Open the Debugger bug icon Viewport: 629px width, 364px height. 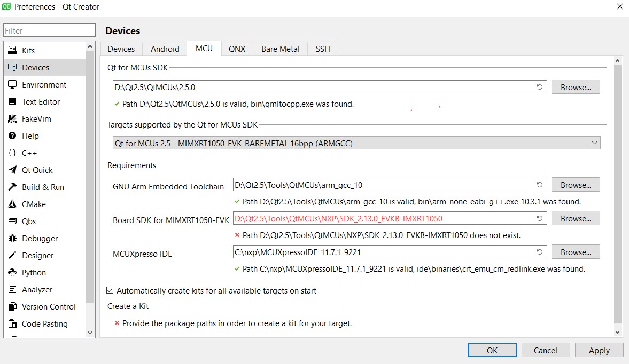pyautogui.click(x=12, y=238)
